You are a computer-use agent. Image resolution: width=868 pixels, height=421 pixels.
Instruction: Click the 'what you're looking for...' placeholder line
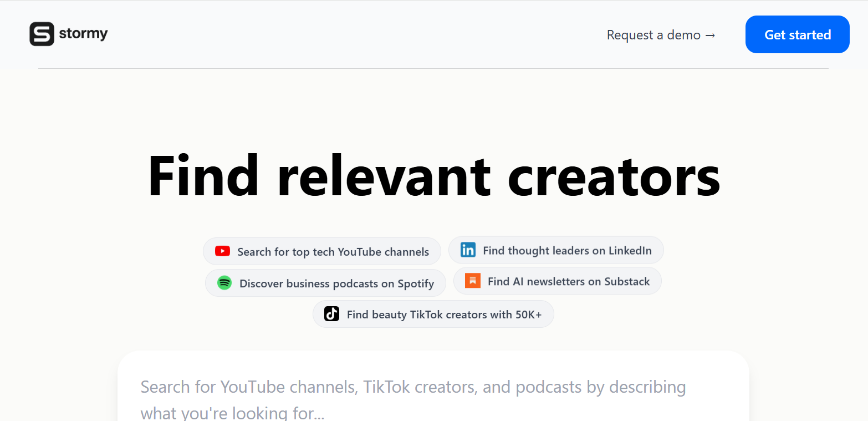pyautogui.click(x=232, y=413)
